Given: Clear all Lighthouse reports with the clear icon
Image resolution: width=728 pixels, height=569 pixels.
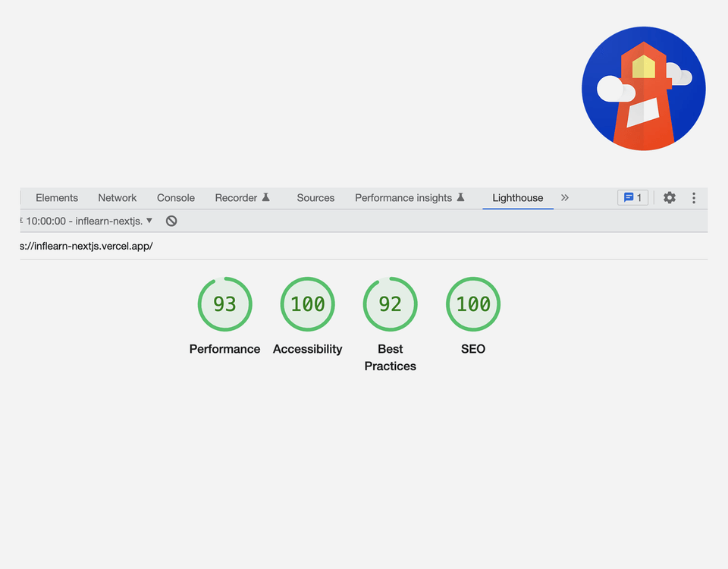Looking at the screenshot, I should coord(171,221).
